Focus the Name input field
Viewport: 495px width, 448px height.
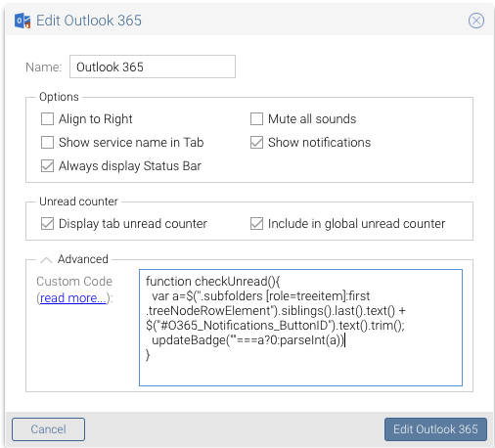pyautogui.click(x=153, y=67)
